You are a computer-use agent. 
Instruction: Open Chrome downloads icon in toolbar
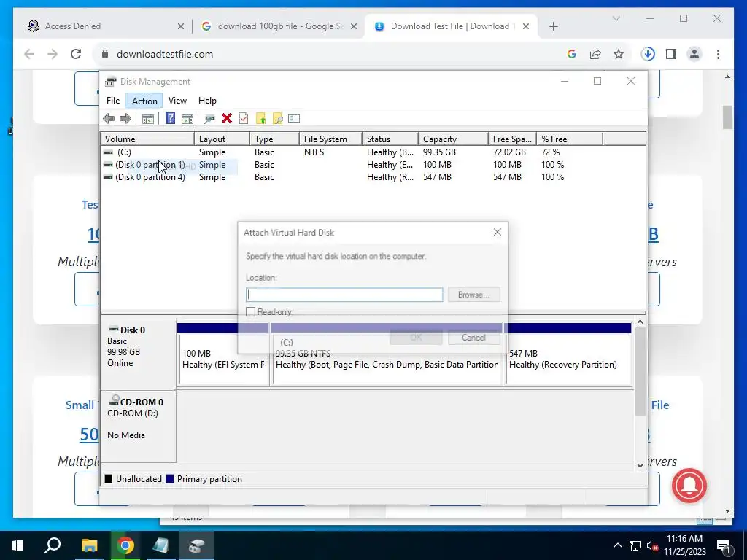coord(648,54)
